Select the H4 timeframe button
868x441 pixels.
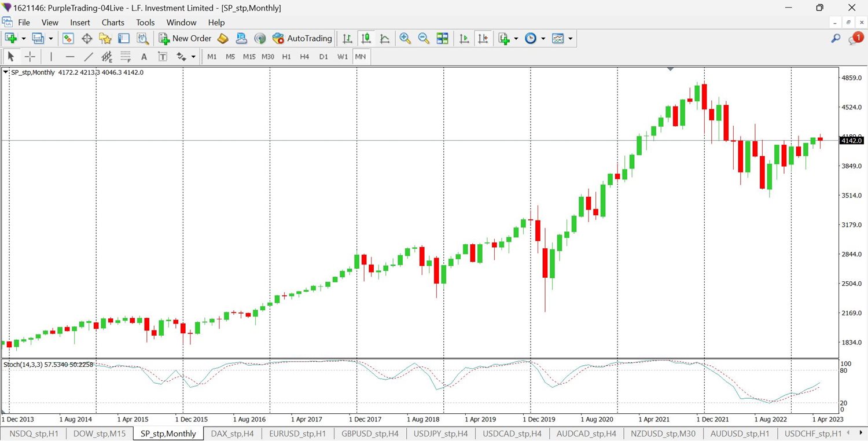(x=305, y=57)
